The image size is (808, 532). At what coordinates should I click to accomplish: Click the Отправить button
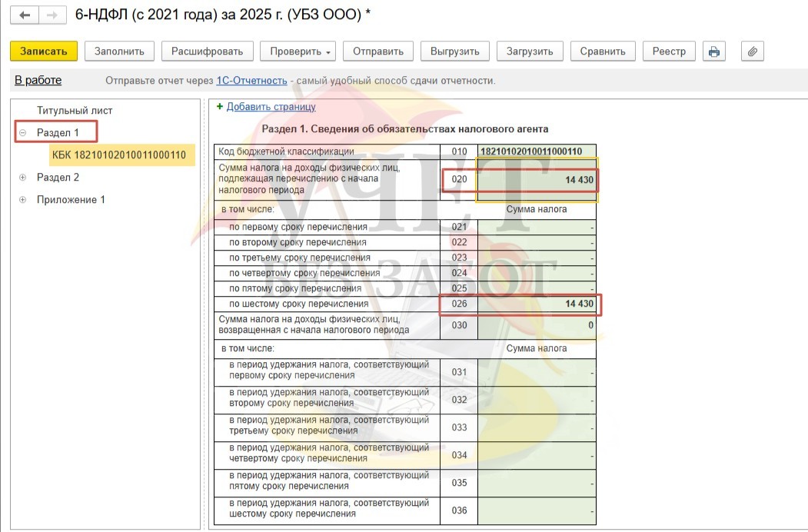377,52
